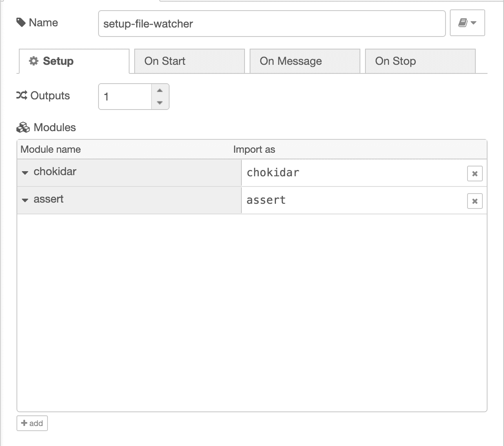Focus the Name field setup-file-watcher
Viewport: 504px width, 446px height.
point(272,24)
